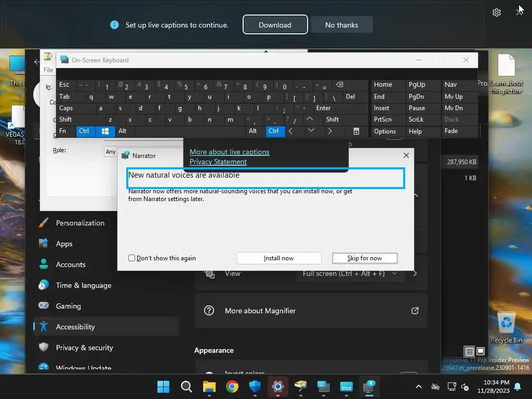
Task: Open File Explorer from taskbar
Action: 209,387
